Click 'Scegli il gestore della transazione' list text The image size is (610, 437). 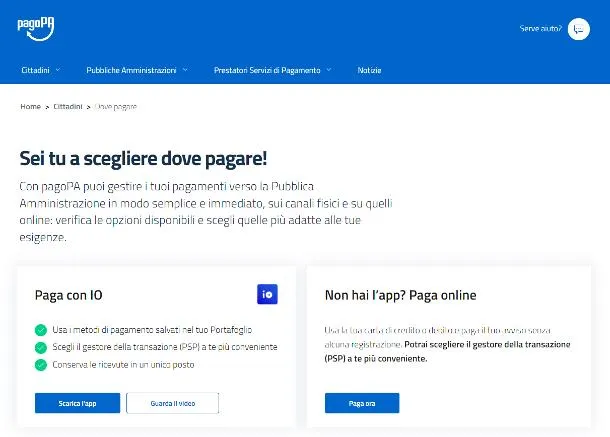click(x=165, y=347)
